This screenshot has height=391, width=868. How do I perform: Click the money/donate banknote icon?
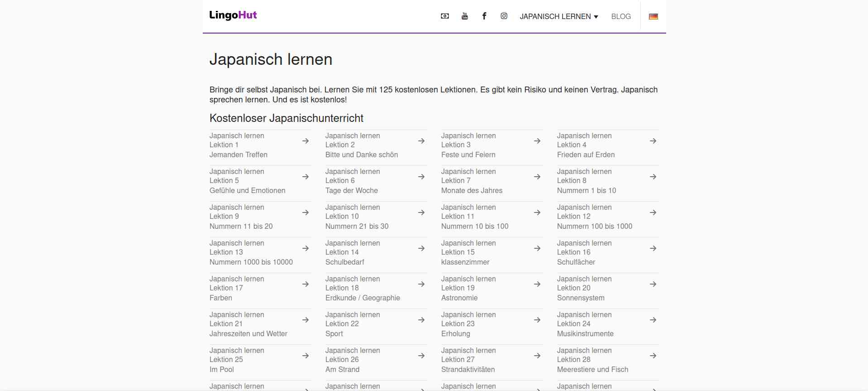click(x=444, y=16)
